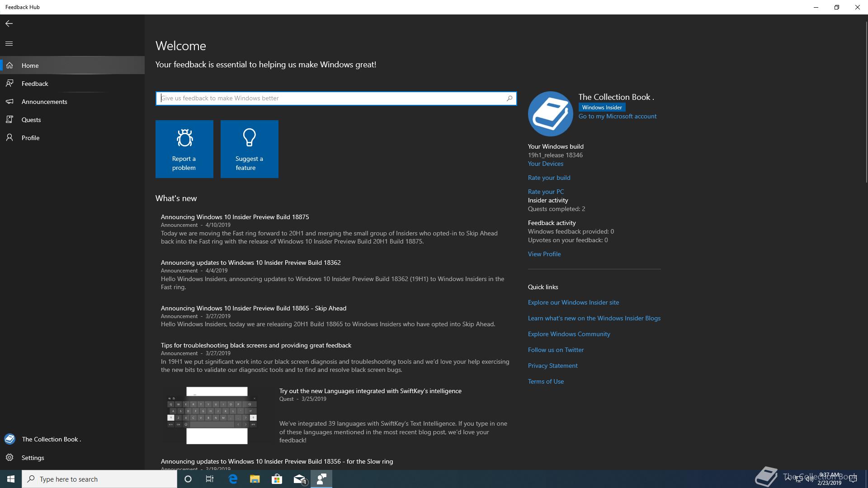
Task: Click Rate your build link
Action: [x=549, y=178]
